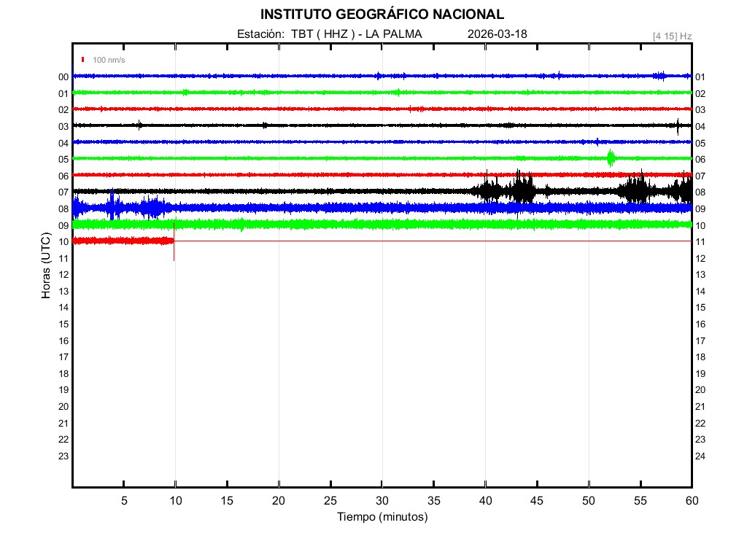Click the 30 tick label on minutes axis
Image resolution: width=747 pixels, height=560 pixels.
(x=382, y=500)
